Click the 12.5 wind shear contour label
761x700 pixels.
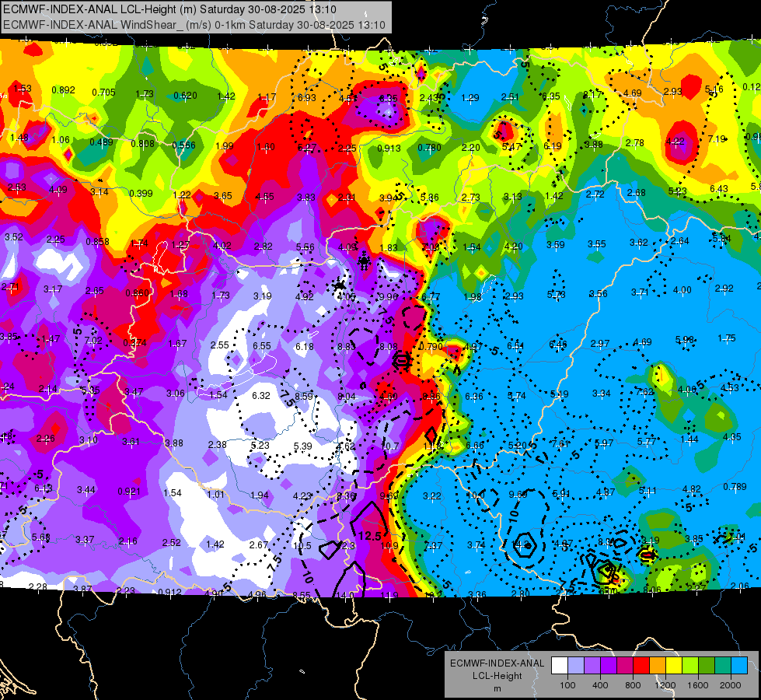pos(370,536)
